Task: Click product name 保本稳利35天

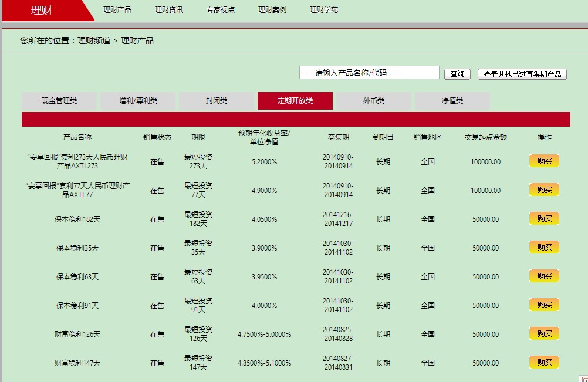Action: [x=77, y=248]
